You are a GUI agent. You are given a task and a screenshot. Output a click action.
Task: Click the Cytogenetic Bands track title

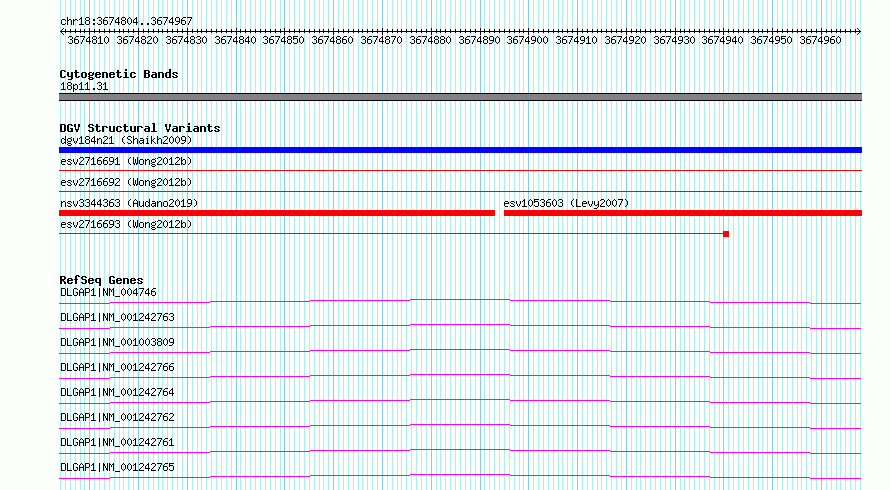pos(119,74)
